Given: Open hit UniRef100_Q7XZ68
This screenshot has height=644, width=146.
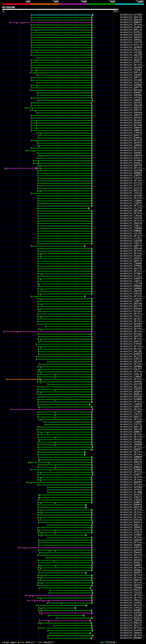Looking at the screenshot, I should click(131, 15).
